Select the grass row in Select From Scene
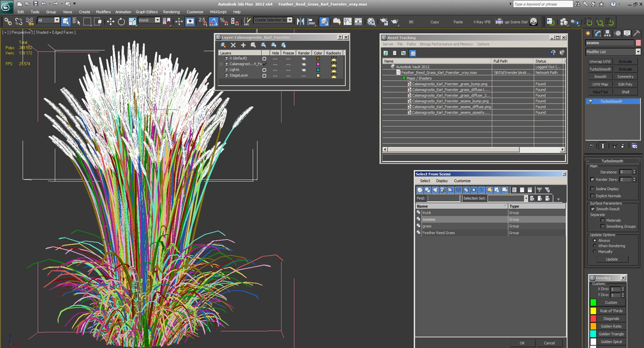 [x=490, y=226]
